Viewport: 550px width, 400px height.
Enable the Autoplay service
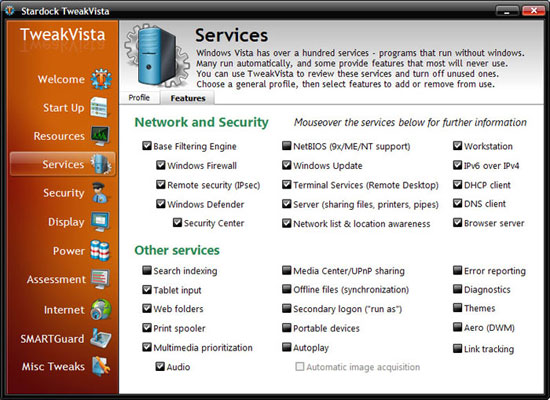[287, 347]
